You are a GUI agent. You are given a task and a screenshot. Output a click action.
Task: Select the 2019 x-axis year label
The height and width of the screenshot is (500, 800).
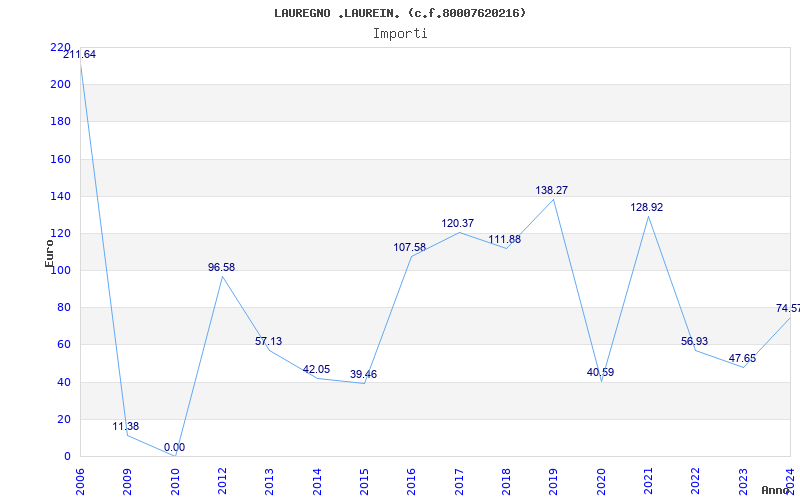(554, 481)
